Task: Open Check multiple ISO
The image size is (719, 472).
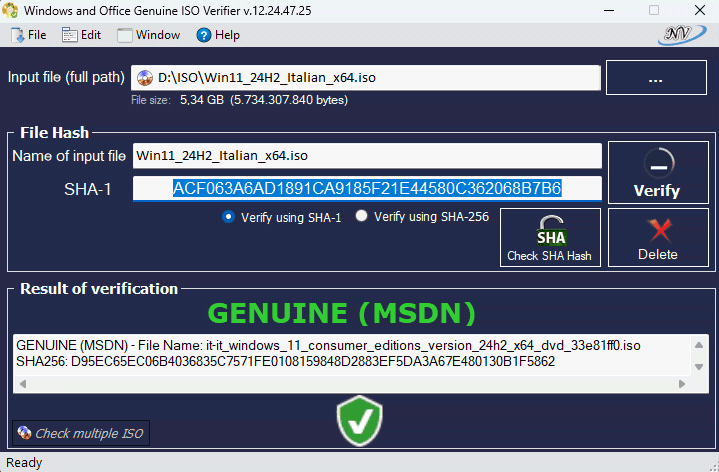Action: point(81,433)
